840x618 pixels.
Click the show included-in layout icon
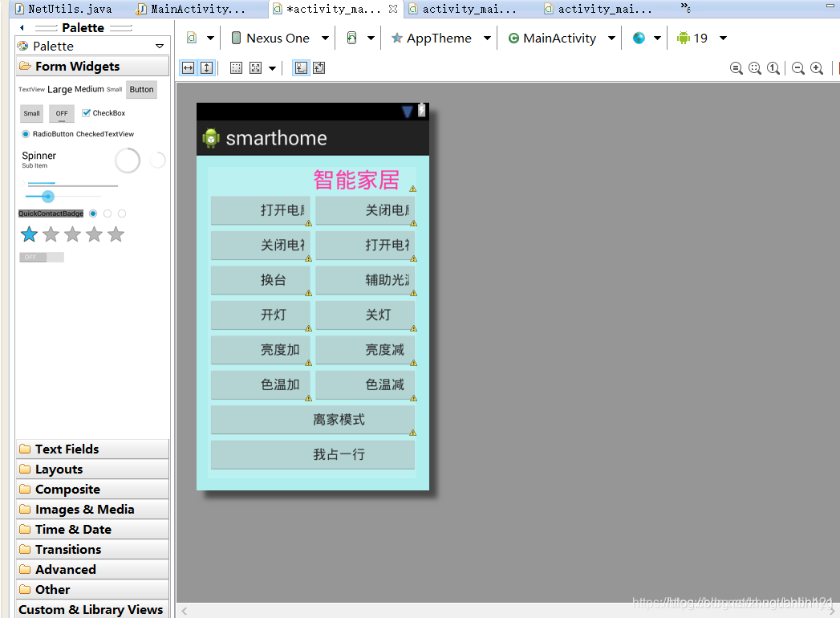tap(301, 68)
